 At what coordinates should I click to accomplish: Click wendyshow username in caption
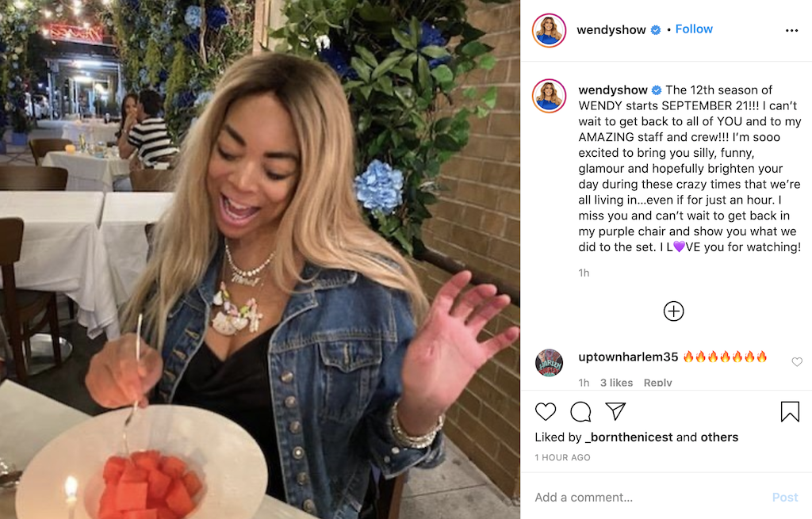pos(613,90)
